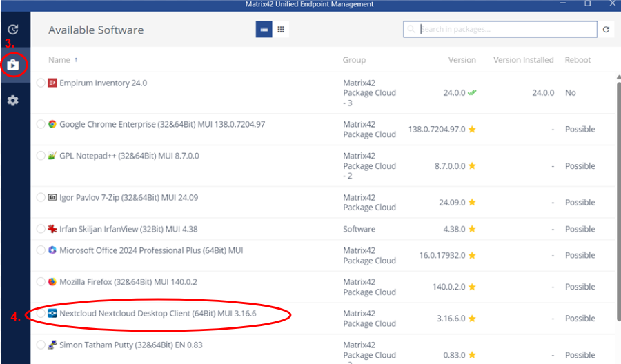Click 'Matrix42 Package Cloud - 3' group cell
621x364 pixels.
click(370, 93)
